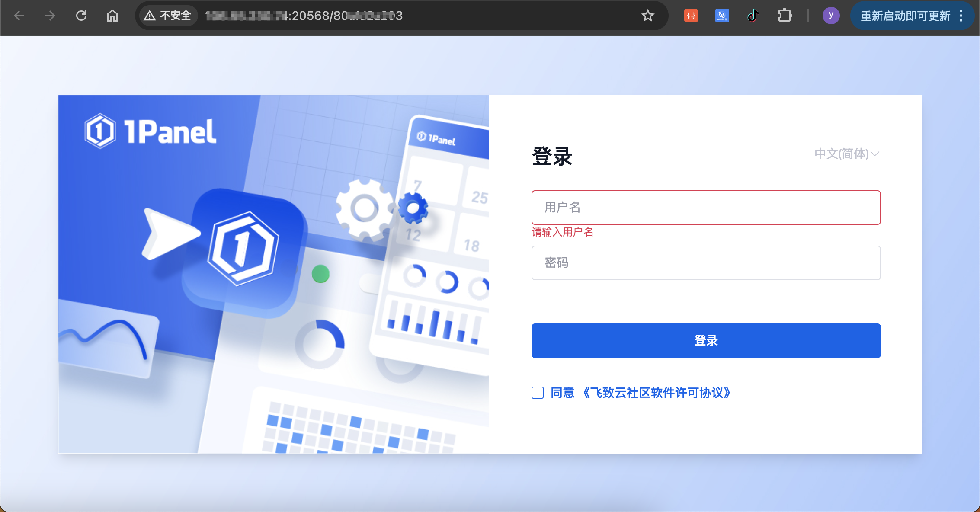Viewport: 980px width, 512px height.
Task: Open the 飞致云社区软件许可协议 link
Action: pyautogui.click(x=656, y=393)
